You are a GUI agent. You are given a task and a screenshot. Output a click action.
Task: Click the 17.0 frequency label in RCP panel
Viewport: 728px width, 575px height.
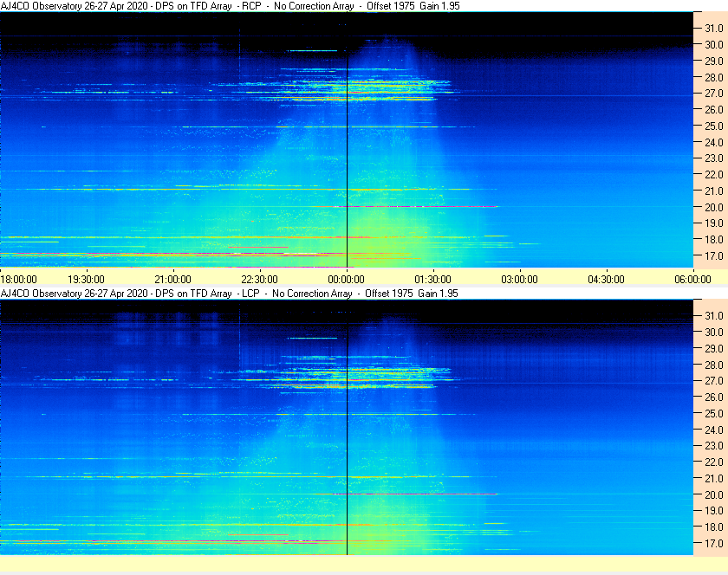tap(714, 255)
